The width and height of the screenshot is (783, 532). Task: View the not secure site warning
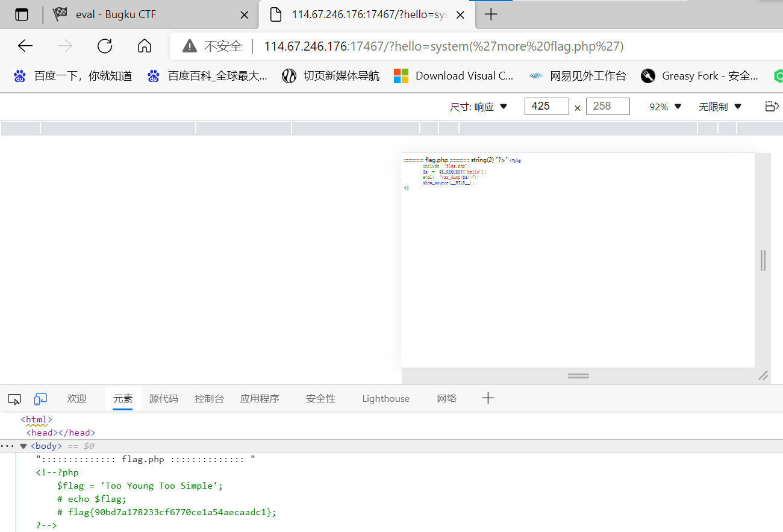[x=213, y=46]
